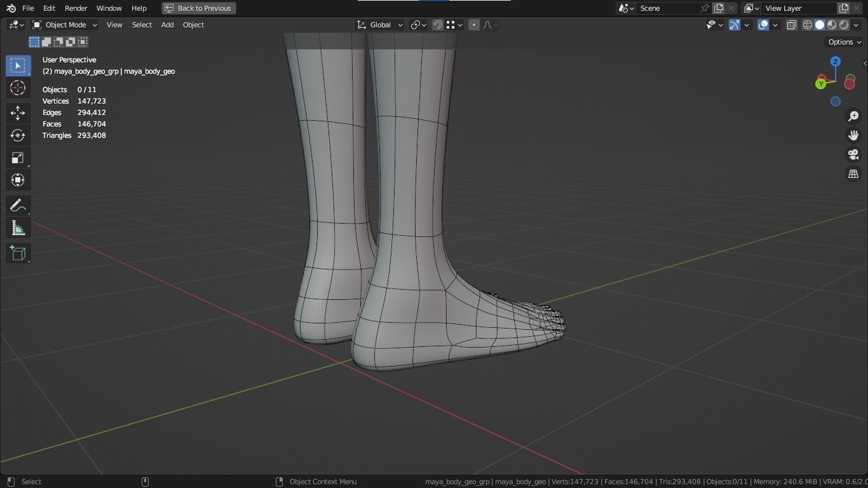Open the Render menu
The width and height of the screenshot is (868, 488).
tap(76, 8)
